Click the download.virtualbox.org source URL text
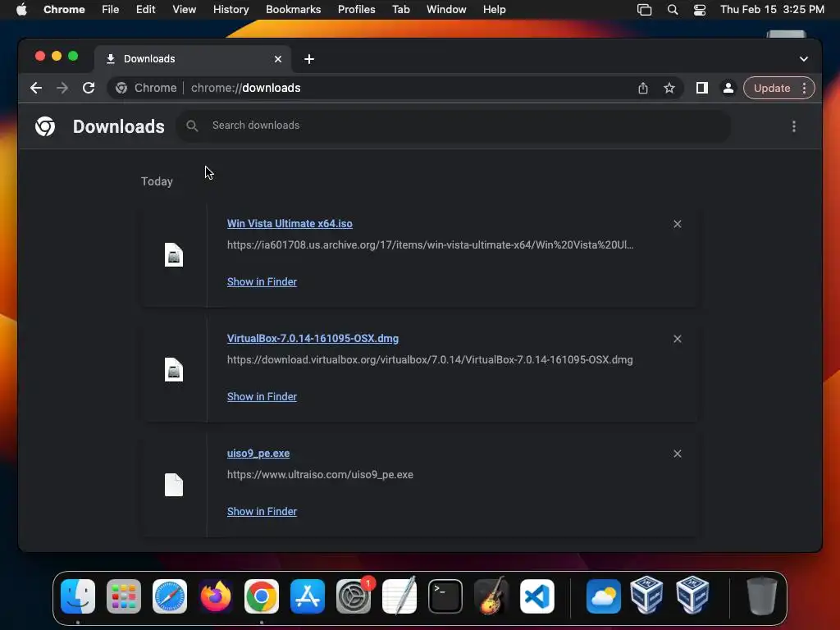This screenshot has width=840, height=630. click(430, 359)
